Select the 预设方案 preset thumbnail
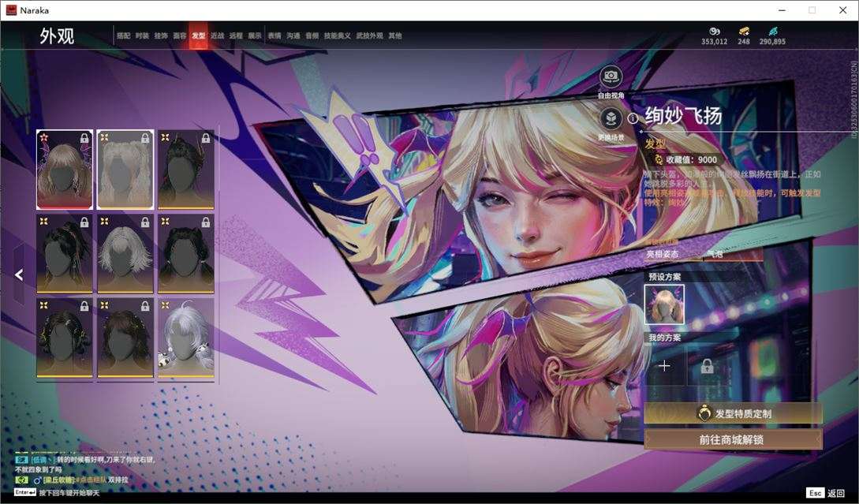859x504 pixels. (664, 304)
